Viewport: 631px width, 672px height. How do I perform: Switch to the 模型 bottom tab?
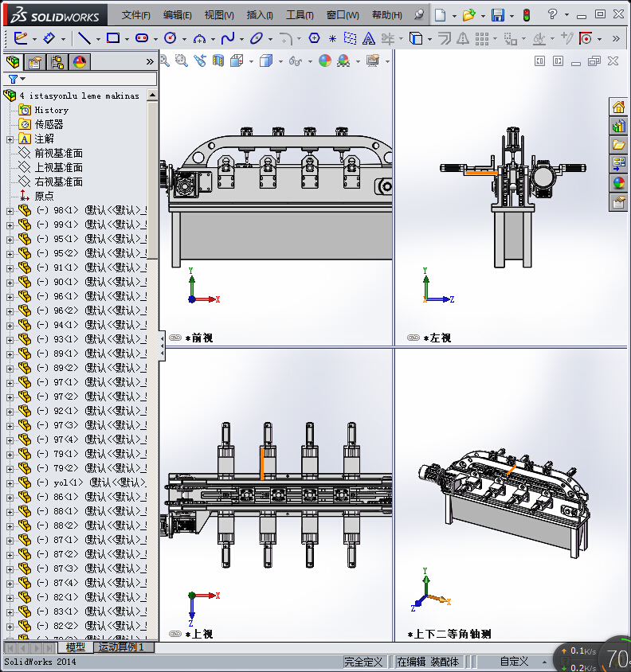point(75,647)
